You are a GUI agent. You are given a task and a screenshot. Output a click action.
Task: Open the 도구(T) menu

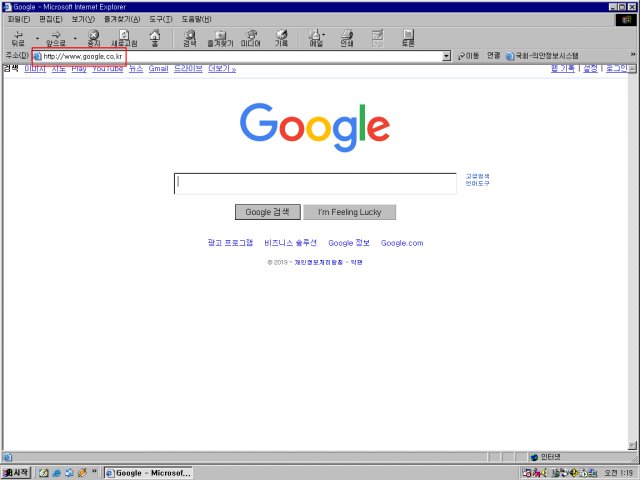tap(160, 19)
